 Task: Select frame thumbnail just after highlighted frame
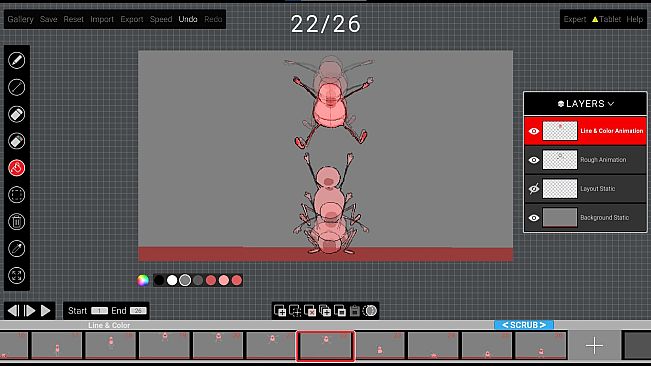click(x=379, y=345)
